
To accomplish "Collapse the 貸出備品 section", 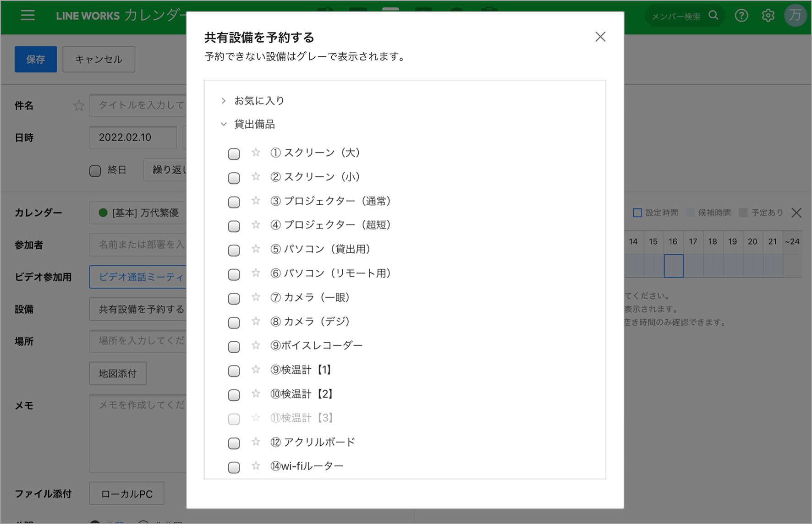I will (x=224, y=124).
